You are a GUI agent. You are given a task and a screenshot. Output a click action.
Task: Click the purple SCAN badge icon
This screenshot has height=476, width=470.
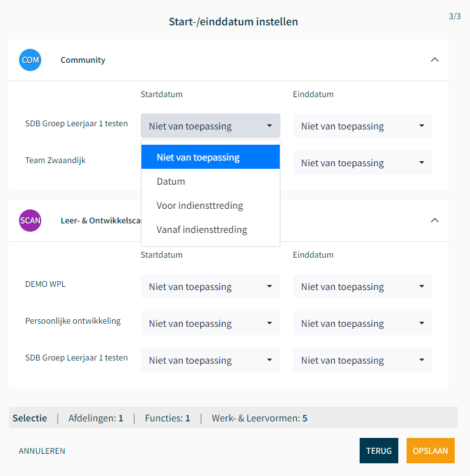tap(30, 220)
